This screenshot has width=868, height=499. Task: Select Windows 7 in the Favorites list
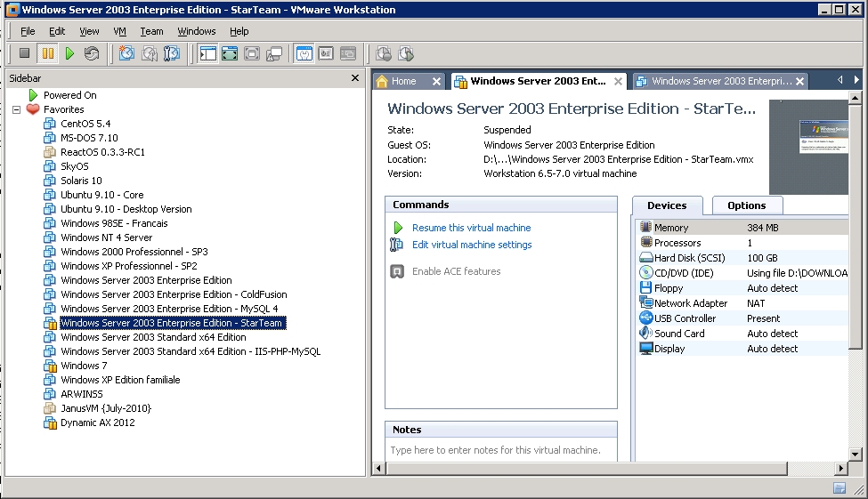(84, 366)
